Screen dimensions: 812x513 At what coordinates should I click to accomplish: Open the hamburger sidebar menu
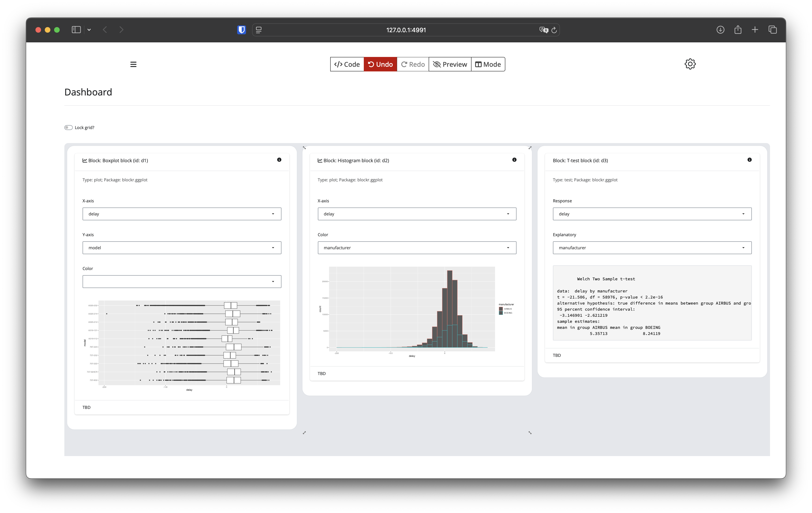click(133, 64)
